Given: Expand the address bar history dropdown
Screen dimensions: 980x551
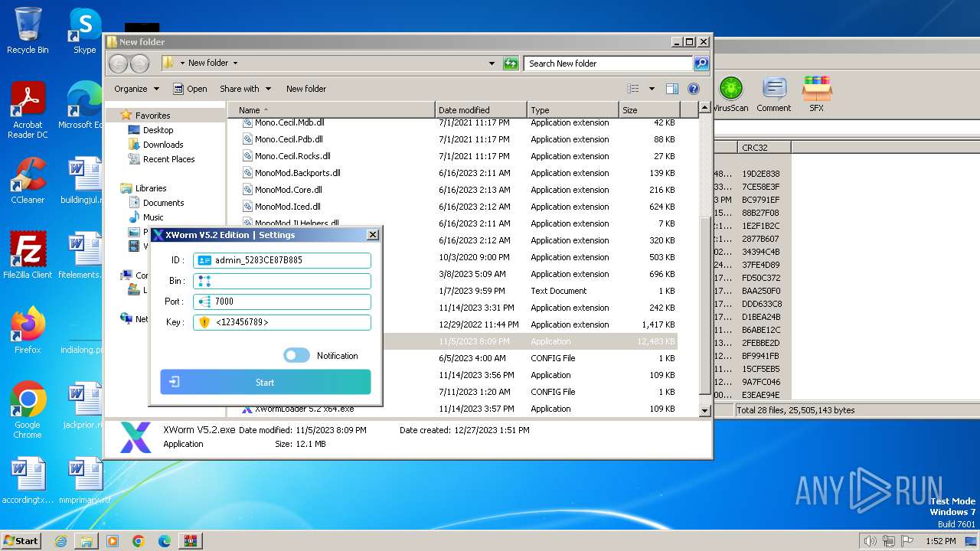Looking at the screenshot, I should (492, 64).
